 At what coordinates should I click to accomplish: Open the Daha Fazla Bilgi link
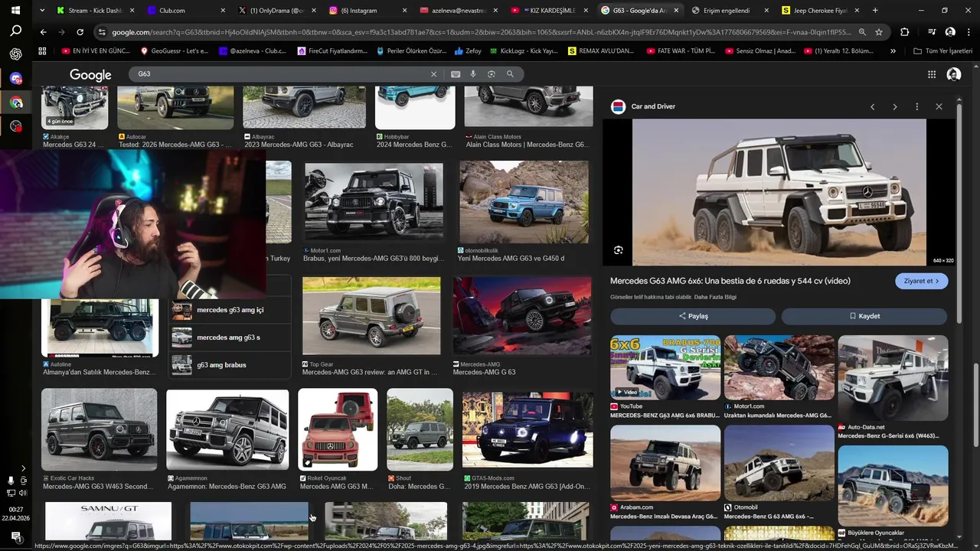pyautogui.click(x=715, y=297)
